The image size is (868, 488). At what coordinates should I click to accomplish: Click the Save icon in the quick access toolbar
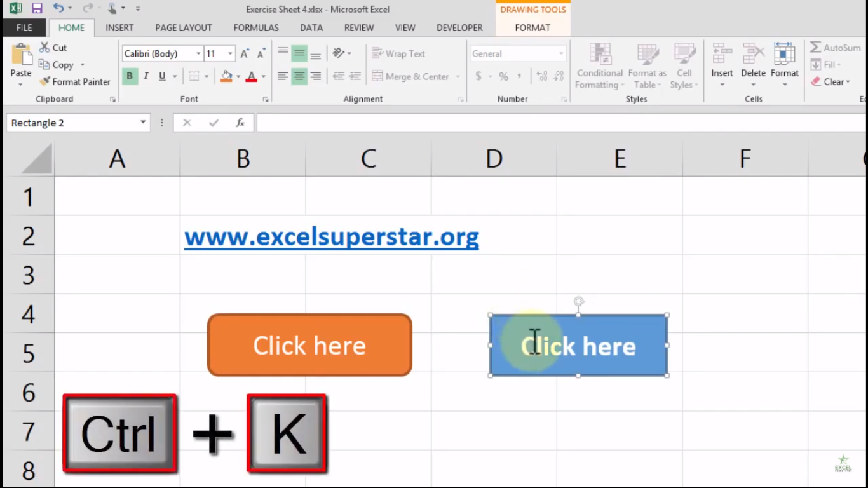(x=36, y=9)
